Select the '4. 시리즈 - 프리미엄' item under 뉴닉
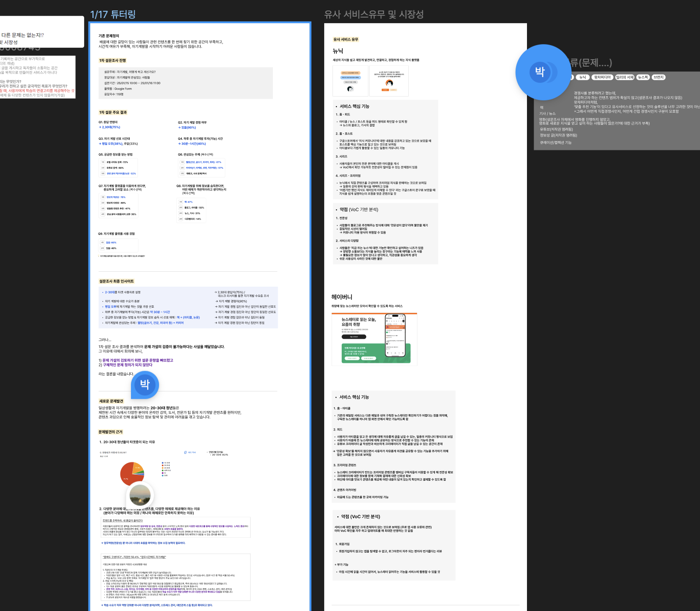This screenshot has height=611, width=700. point(348,176)
